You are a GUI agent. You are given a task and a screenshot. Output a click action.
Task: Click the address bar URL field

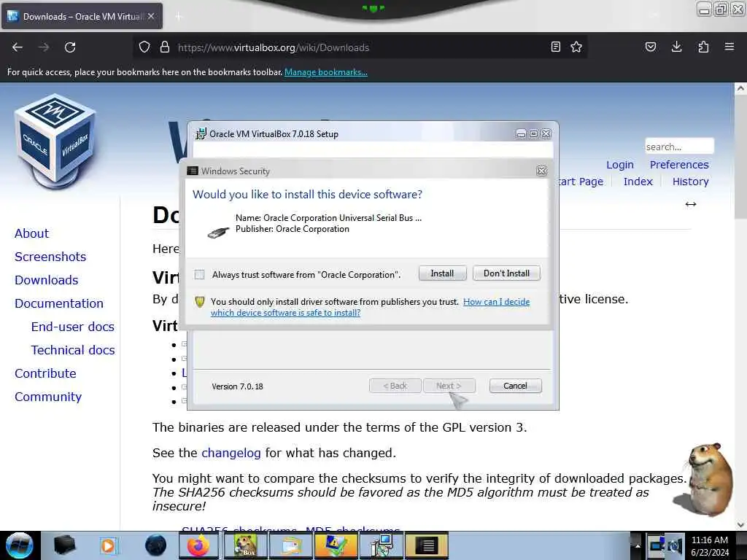[x=362, y=47]
